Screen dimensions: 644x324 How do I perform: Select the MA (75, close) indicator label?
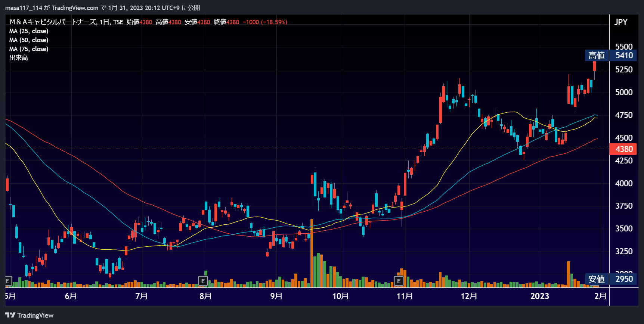pos(29,49)
